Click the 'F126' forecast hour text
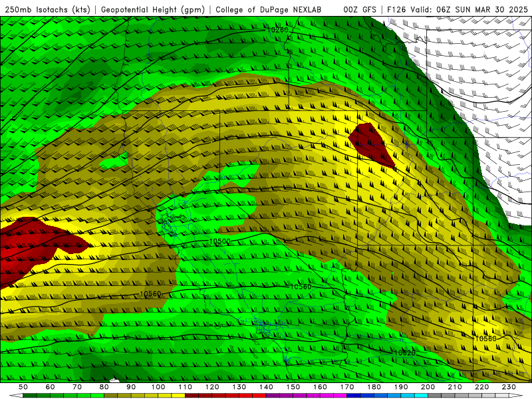Screen dimensions: 532x399 (396, 10)
